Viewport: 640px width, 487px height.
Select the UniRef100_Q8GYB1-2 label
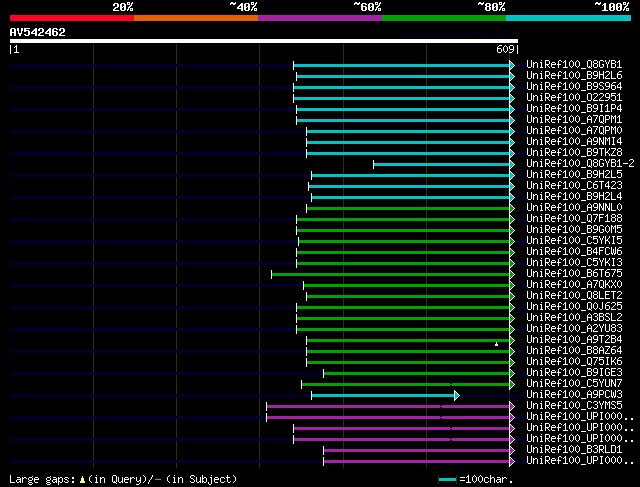[x=580, y=164]
